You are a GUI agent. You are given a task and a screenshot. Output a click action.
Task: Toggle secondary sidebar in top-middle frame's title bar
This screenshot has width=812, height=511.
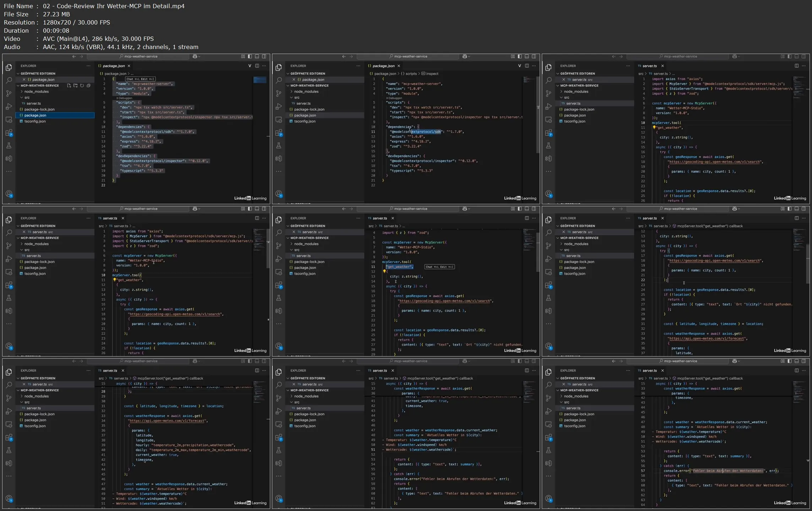(x=534, y=56)
